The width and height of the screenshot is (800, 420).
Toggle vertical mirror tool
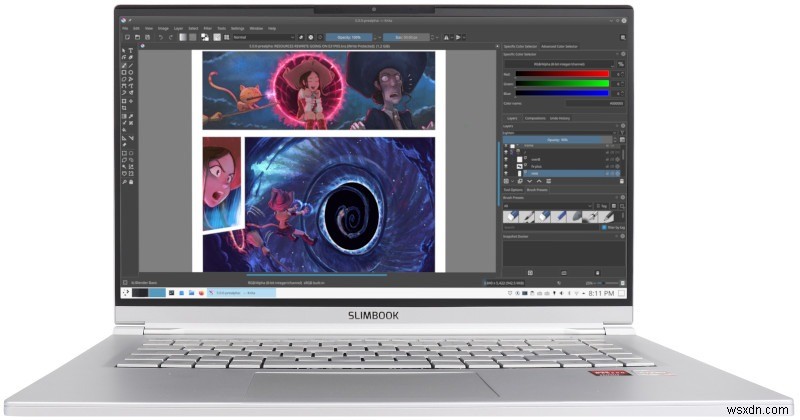click(458, 37)
